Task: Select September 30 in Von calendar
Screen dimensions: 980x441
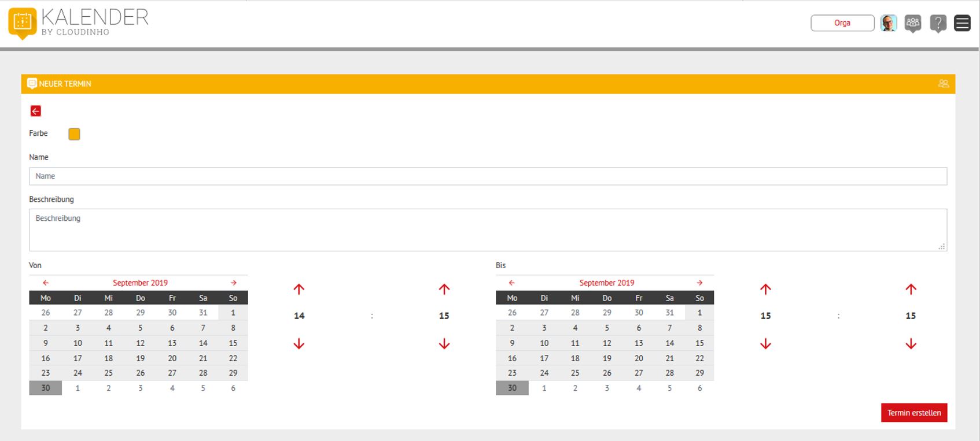Action: (46, 388)
